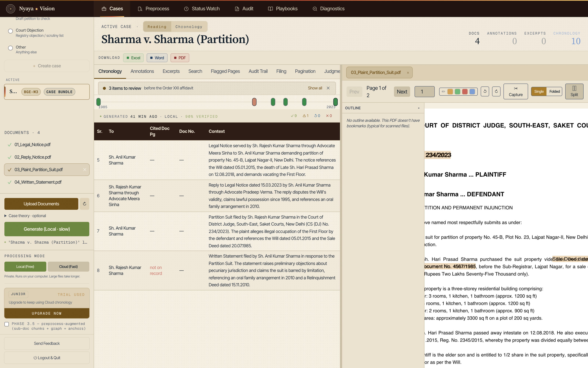588x368 pixels.
Task: Download the chronology as PDF
Action: 180,58
